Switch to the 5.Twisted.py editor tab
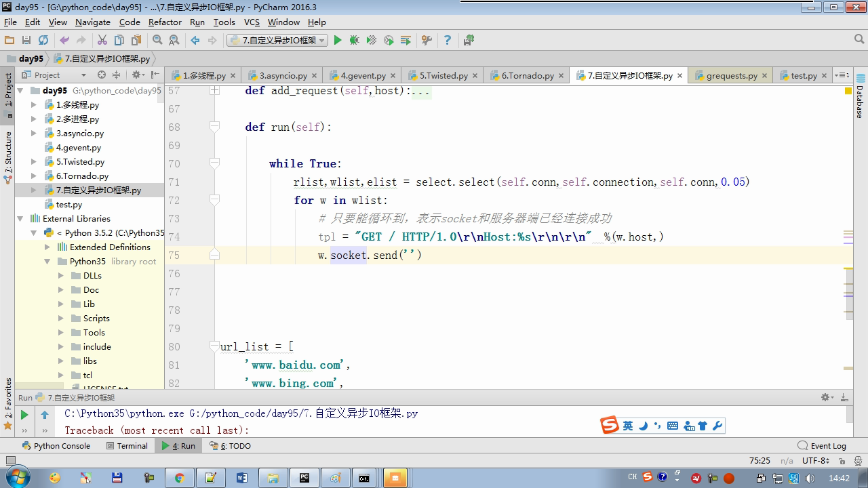The width and height of the screenshot is (868, 488). pyautogui.click(x=443, y=76)
